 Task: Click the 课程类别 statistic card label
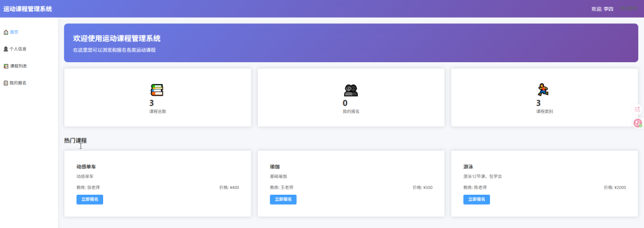pos(544,112)
